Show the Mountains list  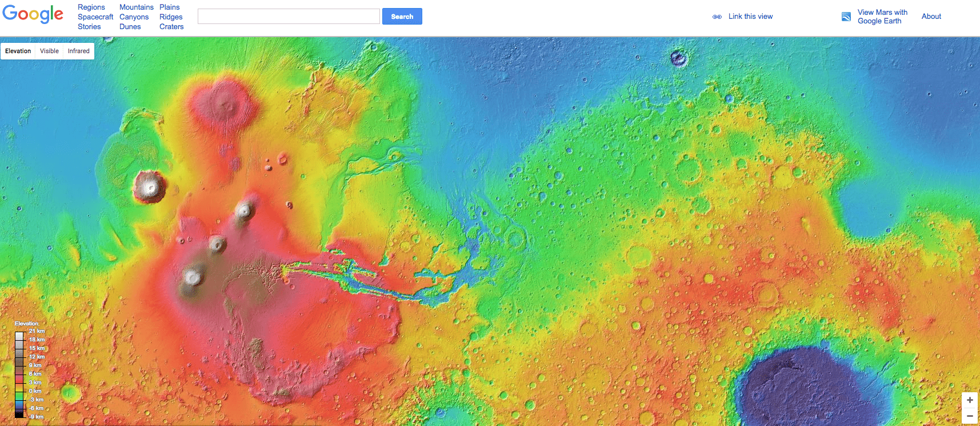[137, 7]
